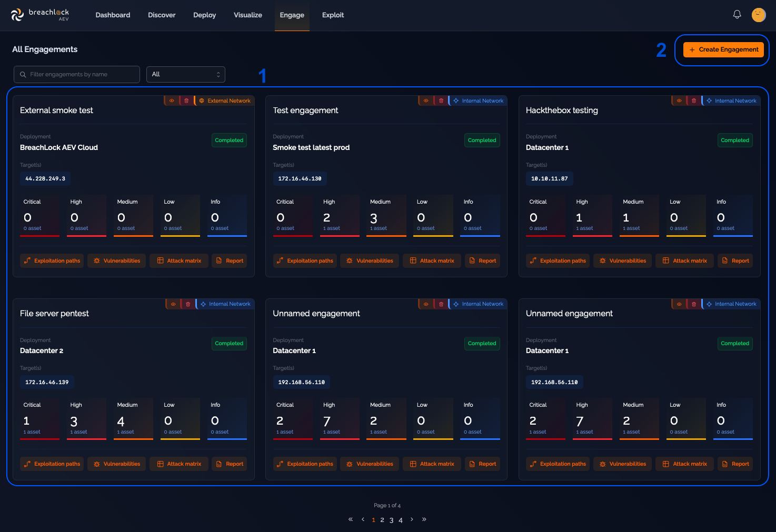Toggle visibility eye on Hackthebox testing
Screen dimensions: 776x532
pyautogui.click(x=679, y=101)
